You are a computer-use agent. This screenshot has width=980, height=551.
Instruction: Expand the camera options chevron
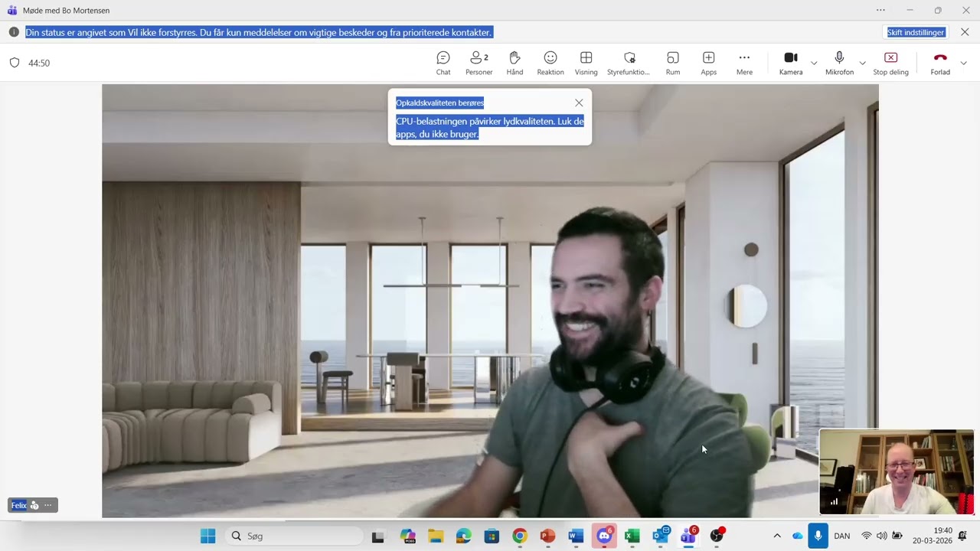814,63
